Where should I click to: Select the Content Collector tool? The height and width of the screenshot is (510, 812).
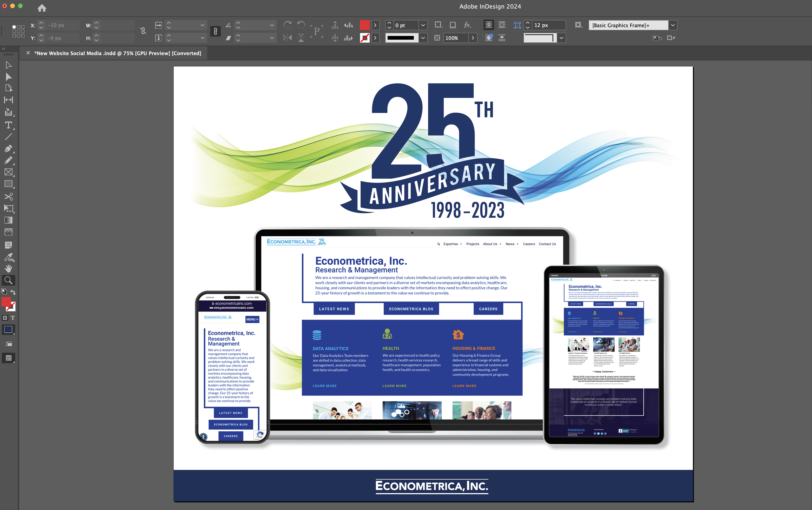(9, 112)
